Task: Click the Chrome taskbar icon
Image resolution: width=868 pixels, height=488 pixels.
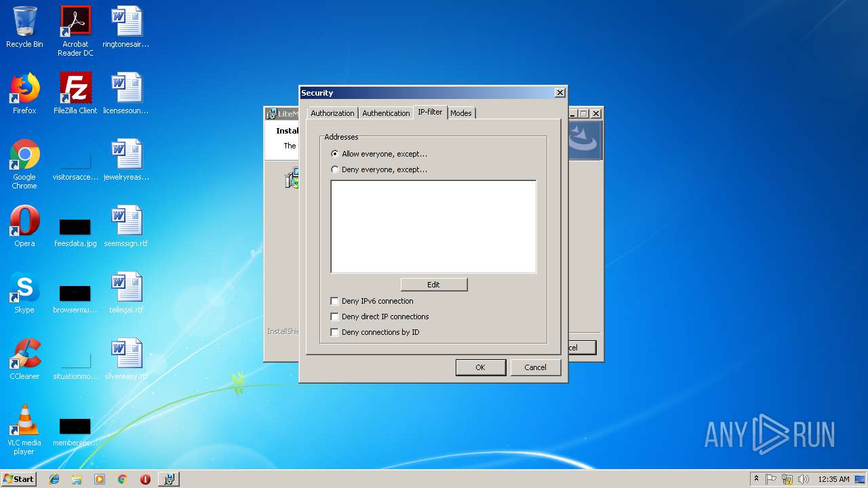Action: coord(122,479)
